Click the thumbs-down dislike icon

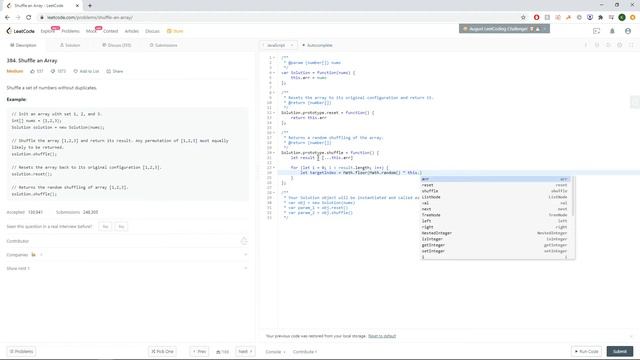pyautogui.click(x=53, y=71)
